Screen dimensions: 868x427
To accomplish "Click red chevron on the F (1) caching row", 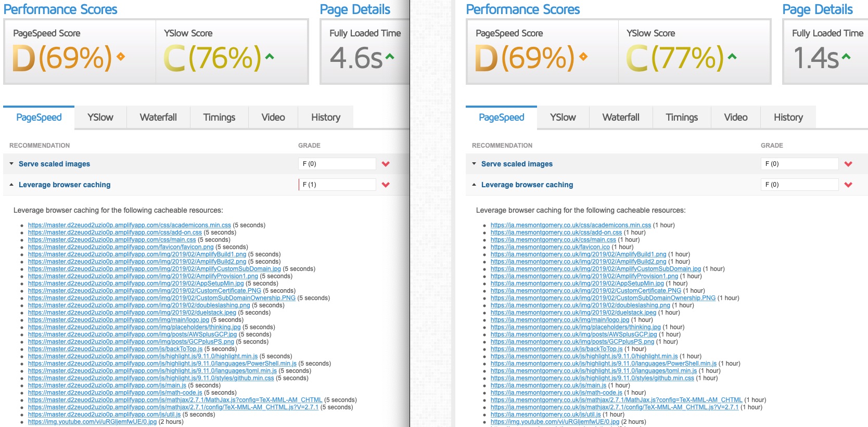I will pos(386,185).
